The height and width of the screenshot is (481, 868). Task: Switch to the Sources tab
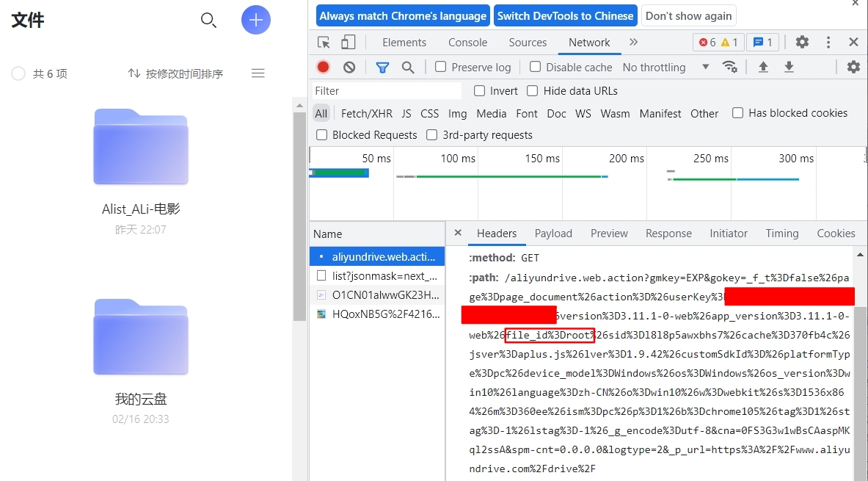click(528, 42)
